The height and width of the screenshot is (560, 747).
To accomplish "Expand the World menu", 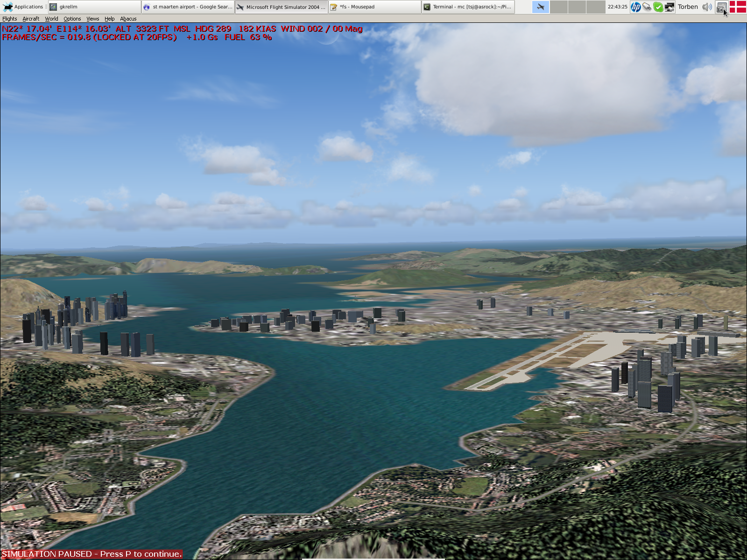I will point(51,19).
